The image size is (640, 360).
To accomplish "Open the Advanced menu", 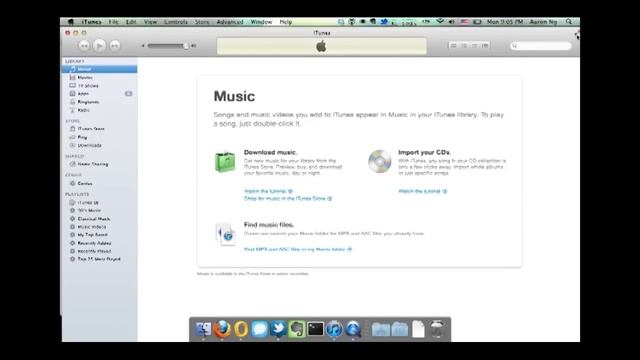I will pyautogui.click(x=230, y=22).
